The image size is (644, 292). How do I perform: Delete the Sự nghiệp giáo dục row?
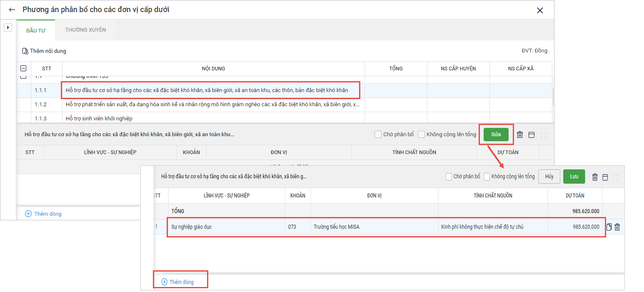tap(617, 227)
